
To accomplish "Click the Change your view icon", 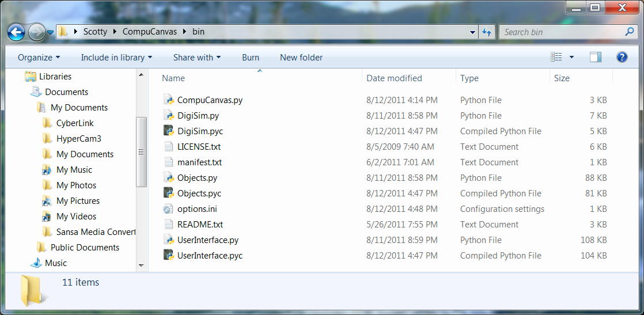I will point(556,57).
